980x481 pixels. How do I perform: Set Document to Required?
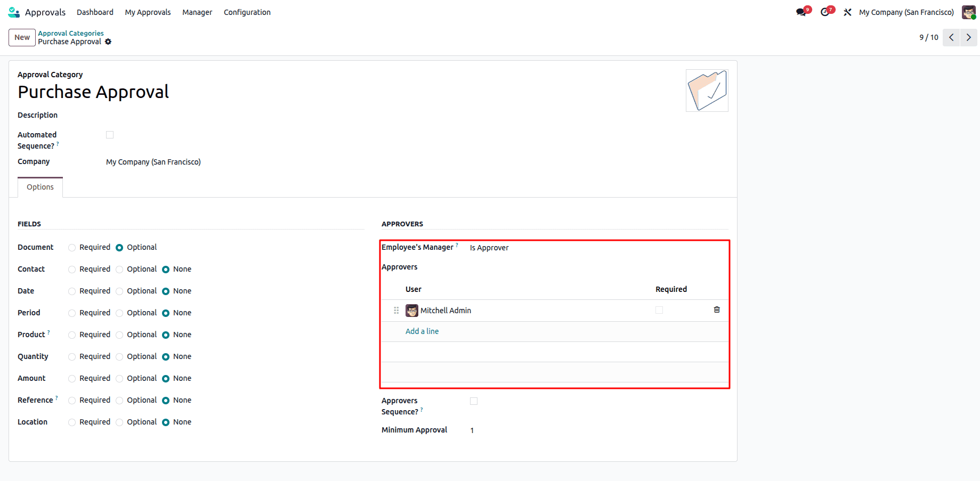(72, 248)
